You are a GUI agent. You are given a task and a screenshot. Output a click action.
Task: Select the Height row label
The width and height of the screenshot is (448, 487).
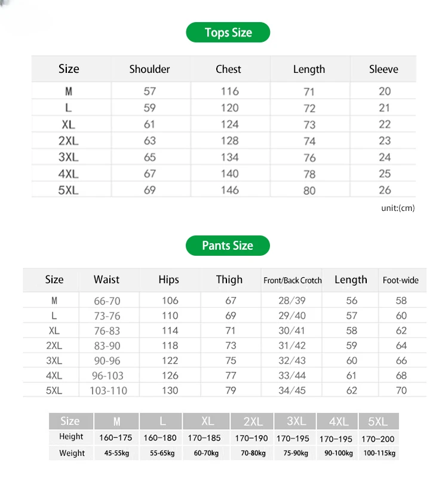(x=72, y=437)
